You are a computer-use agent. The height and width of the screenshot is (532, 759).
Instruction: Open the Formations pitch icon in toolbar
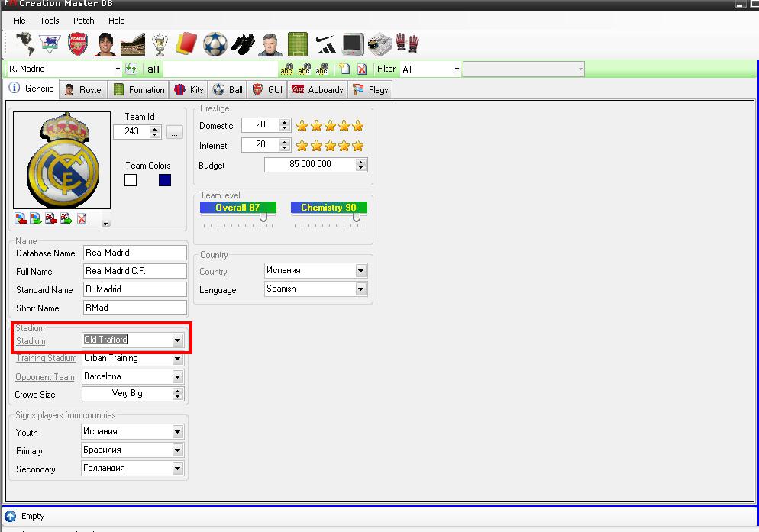click(x=298, y=44)
